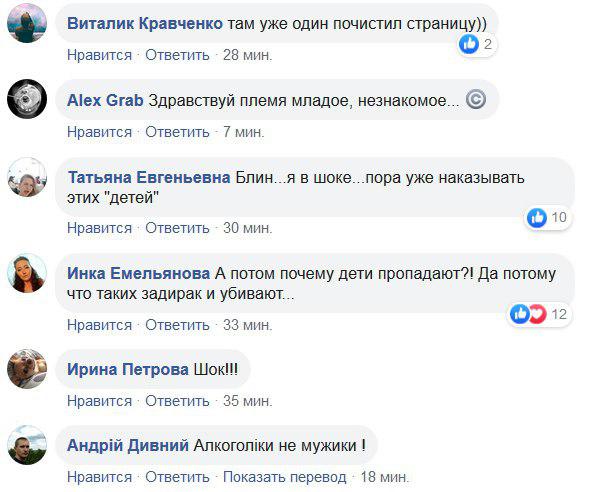Click Татьяна Евгеньевна's avatar thumbnail
The width and height of the screenshot is (612, 492).
[27, 178]
